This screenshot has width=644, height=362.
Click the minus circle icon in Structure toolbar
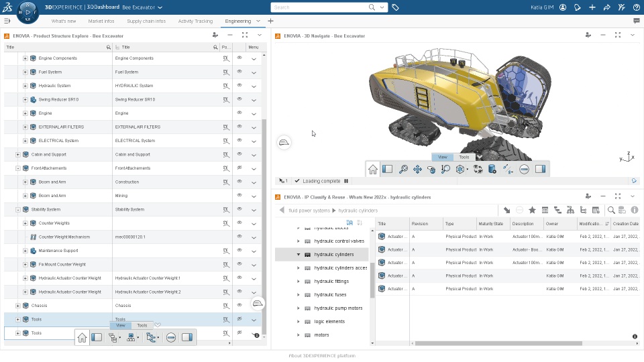171,337
